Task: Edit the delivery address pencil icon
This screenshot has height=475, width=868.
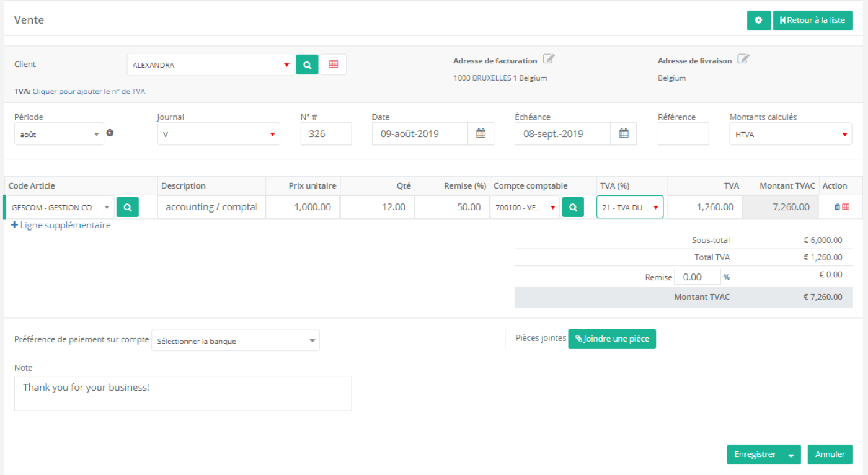Action: click(x=743, y=59)
